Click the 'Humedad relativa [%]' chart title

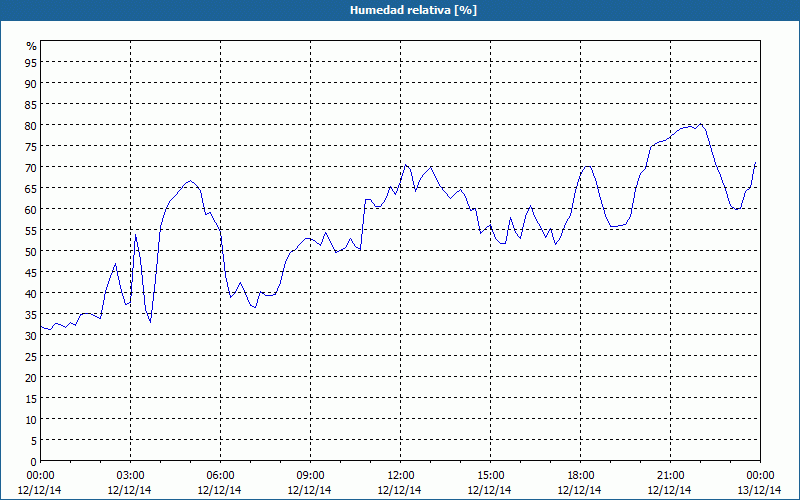(x=413, y=10)
